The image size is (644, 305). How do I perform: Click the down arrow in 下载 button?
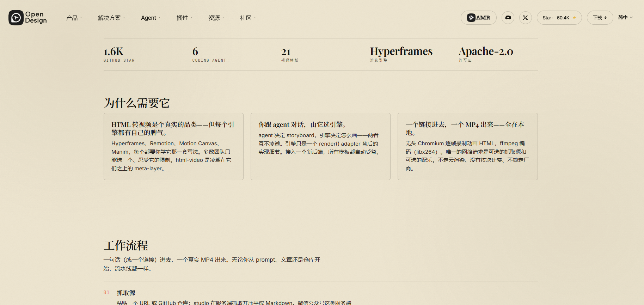click(606, 18)
